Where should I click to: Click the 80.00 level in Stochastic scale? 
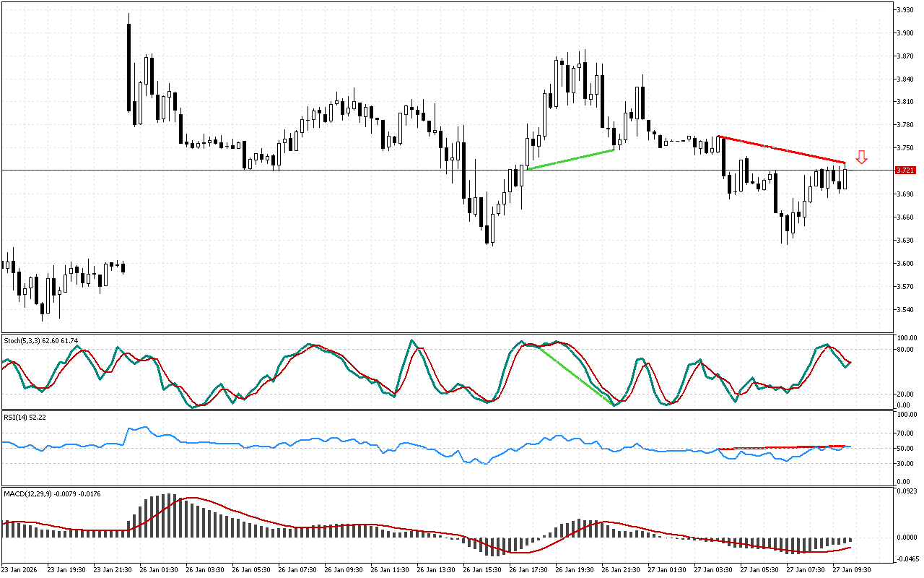(906, 350)
